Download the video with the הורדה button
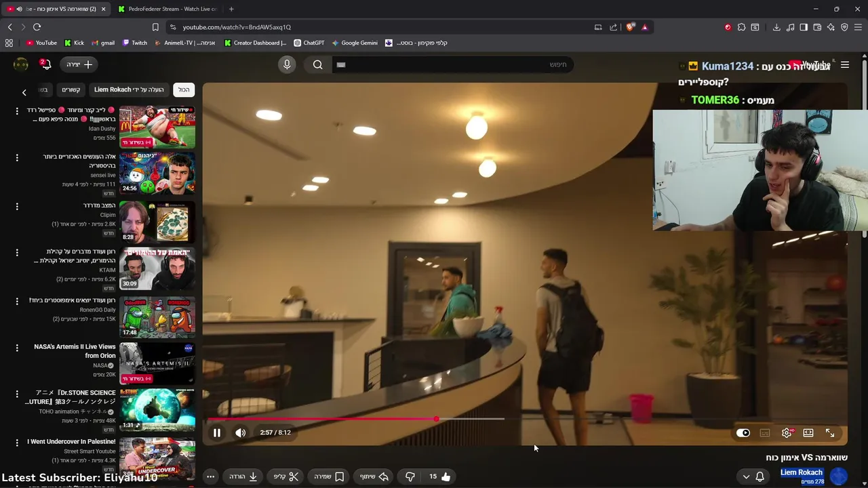The height and width of the screenshot is (488, 868). [x=243, y=476]
